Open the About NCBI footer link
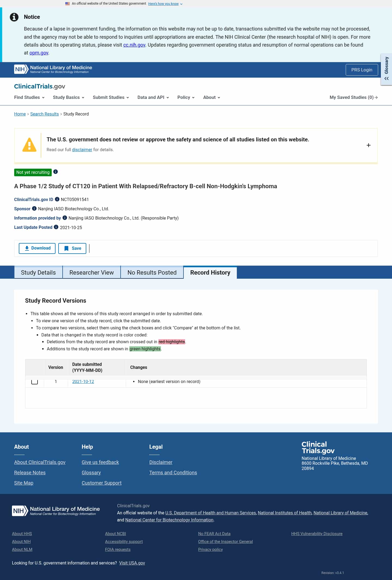 tap(115, 533)
